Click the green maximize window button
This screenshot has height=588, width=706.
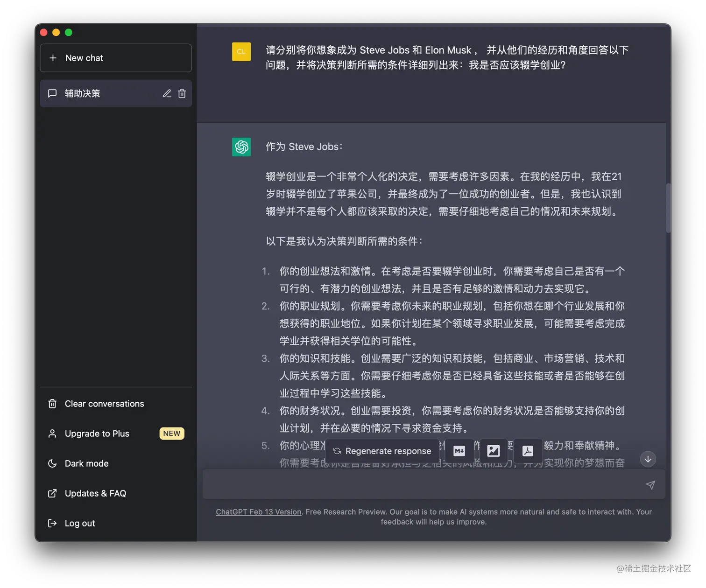tap(69, 32)
